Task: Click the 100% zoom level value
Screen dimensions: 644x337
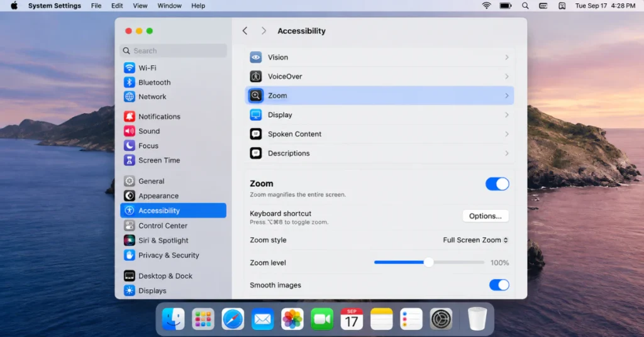Action: point(500,263)
